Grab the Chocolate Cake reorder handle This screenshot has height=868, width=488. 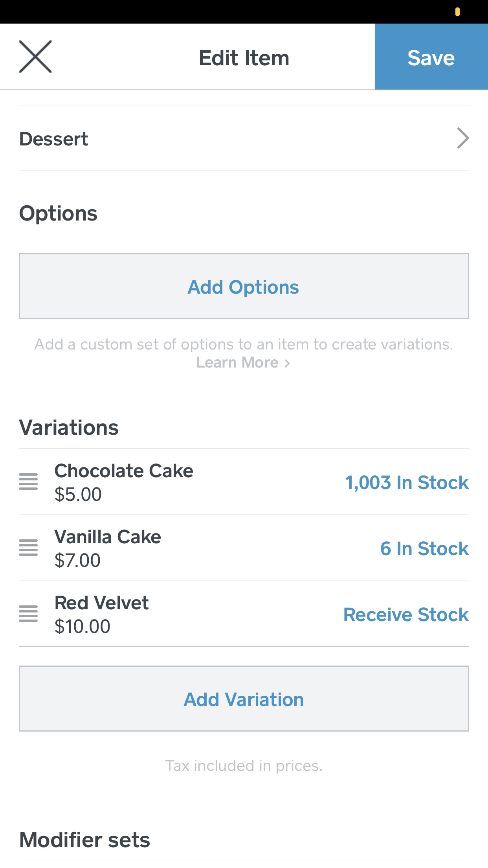[x=28, y=482]
